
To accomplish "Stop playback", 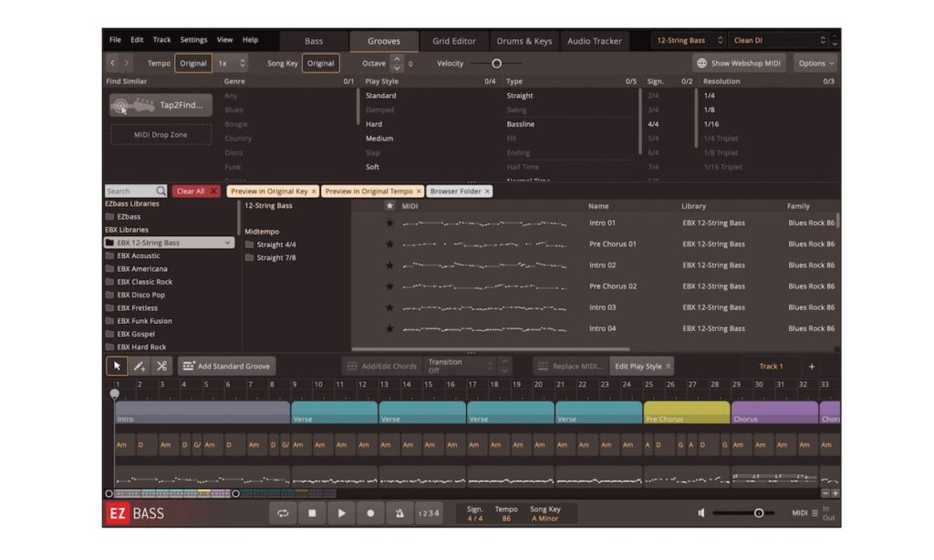I will coord(312,513).
